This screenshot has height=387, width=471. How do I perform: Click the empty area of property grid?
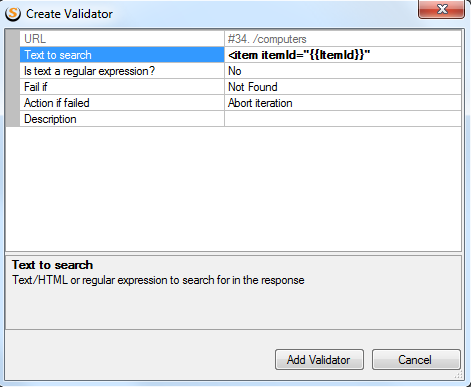[233, 189]
